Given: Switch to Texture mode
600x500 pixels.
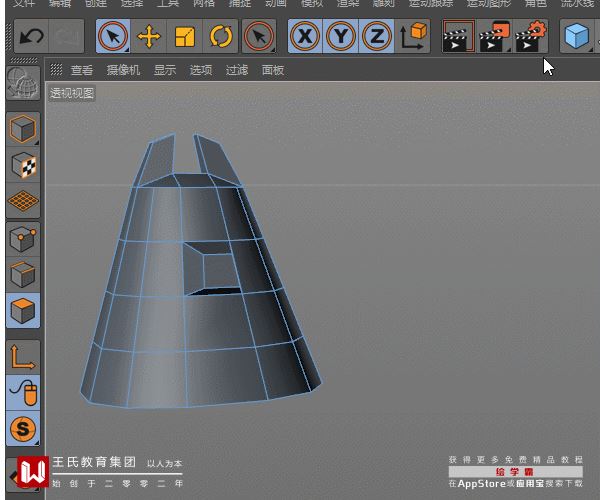Looking at the screenshot, I should click(x=23, y=165).
